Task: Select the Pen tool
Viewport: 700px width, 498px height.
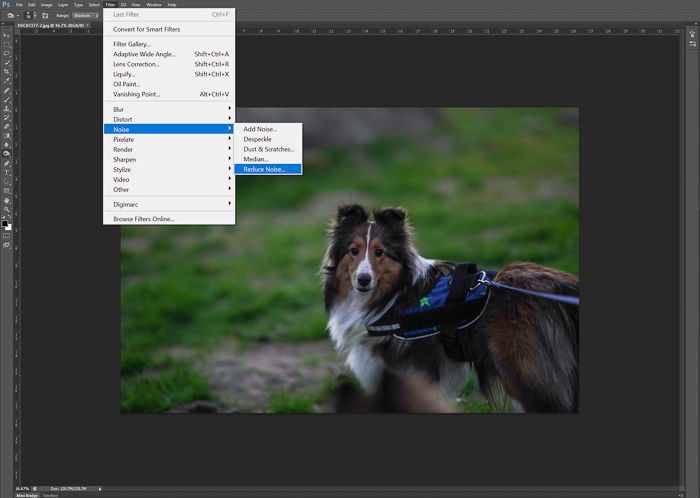Action: [6, 163]
